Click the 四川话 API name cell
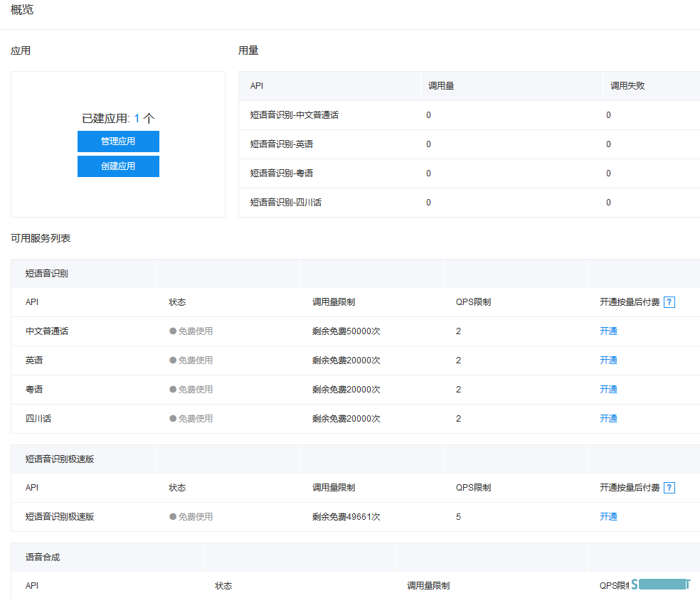This screenshot has width=700, height=598. click(38, 419)
